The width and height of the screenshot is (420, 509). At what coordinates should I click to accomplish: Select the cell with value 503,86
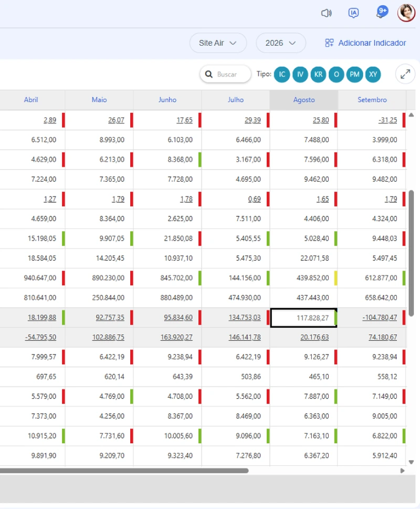coord(235,377)
